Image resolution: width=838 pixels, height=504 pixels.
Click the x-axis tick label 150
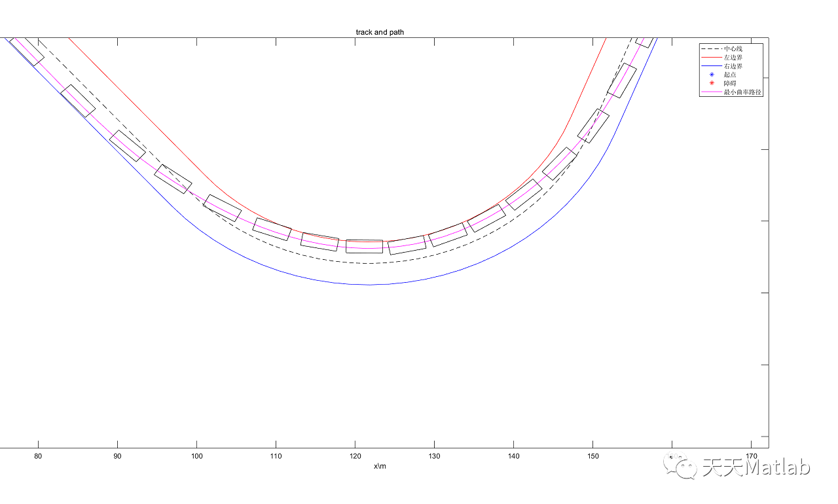click(592, 456)
